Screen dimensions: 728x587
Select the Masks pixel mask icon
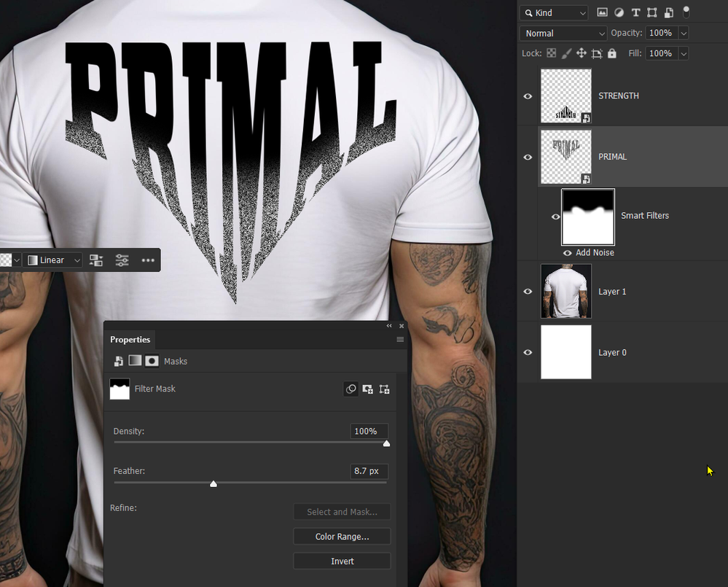click(x=152, y=361)
